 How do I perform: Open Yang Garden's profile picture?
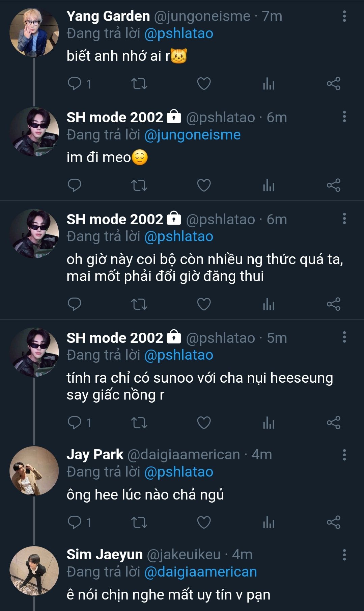pos(34,33)
